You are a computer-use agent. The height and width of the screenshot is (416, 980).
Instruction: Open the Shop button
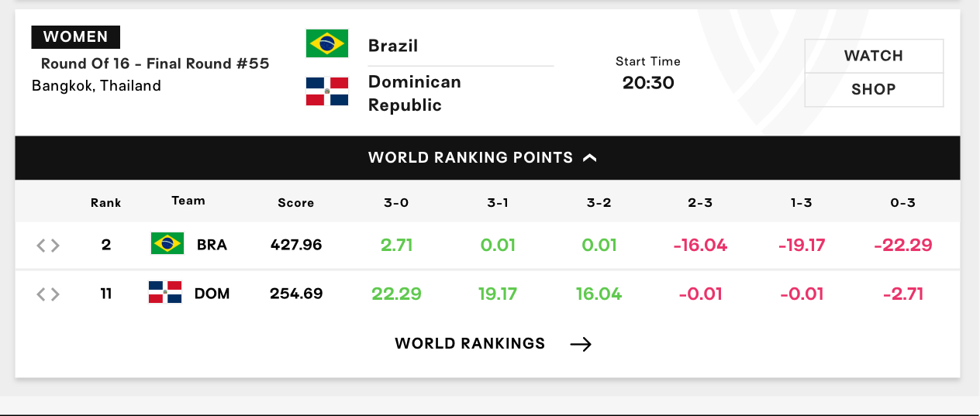pos(874,90)
